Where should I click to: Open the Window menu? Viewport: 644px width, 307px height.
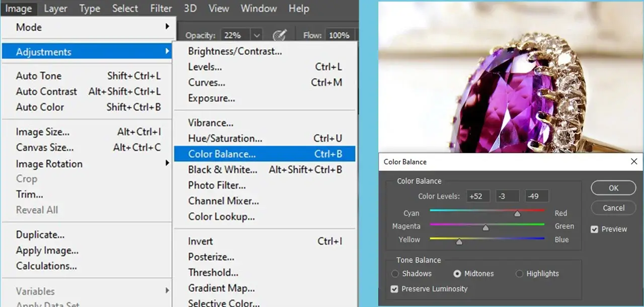259,9
